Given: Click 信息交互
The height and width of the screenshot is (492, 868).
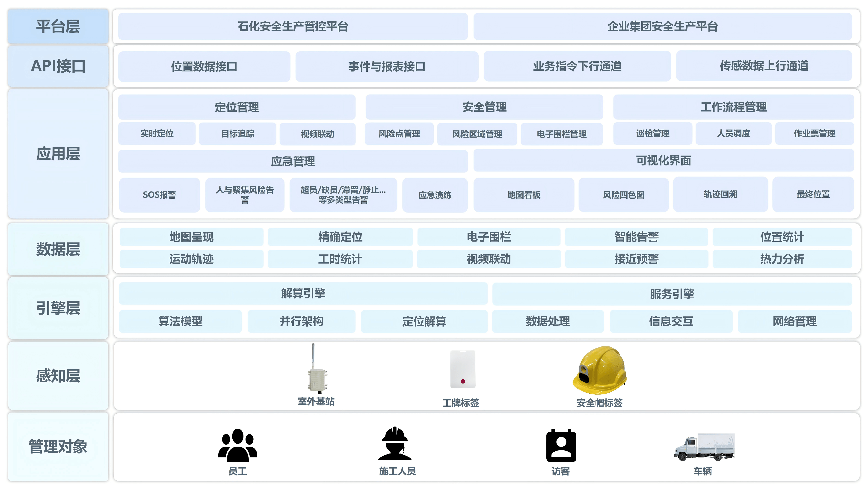Looking at the screenshot, I should [x=671, y=321].
